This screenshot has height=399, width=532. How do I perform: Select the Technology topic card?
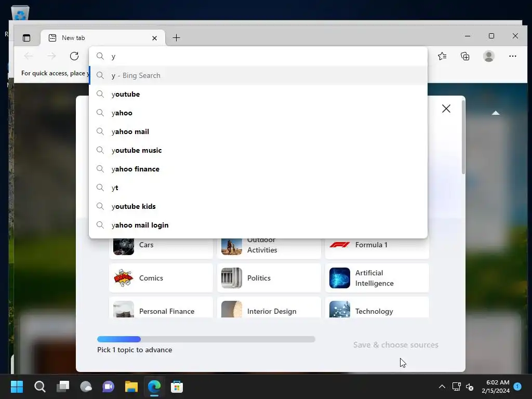click(x=377, y=308)
